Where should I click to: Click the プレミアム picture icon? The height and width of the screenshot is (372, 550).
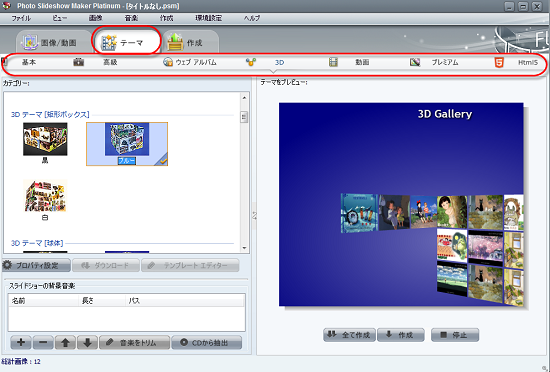pos(415,62)
